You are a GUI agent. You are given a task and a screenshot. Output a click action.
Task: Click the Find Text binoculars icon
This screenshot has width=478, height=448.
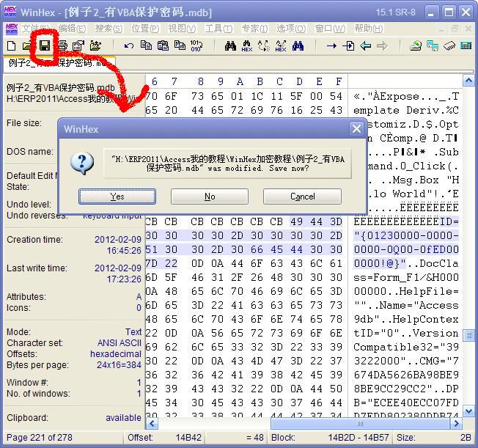point(230,46)
